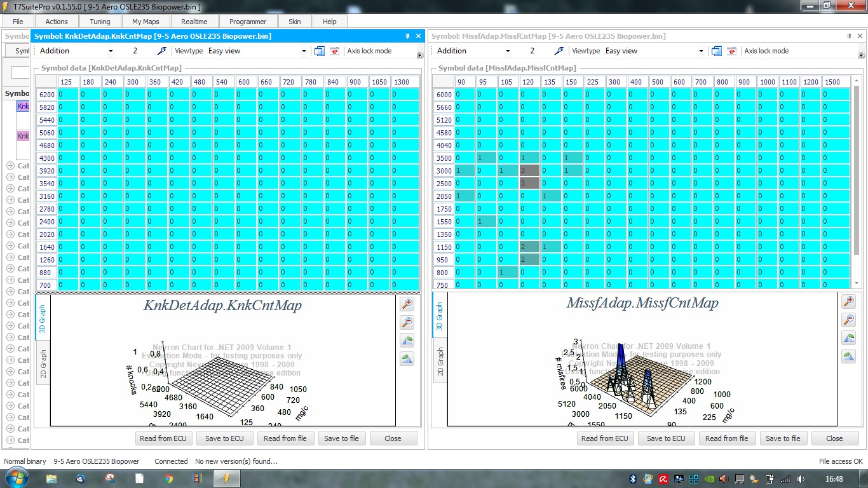Pin the KnkDetAdap.KnkCntMap panel
Image resolution: width=868 pixels, height=488 pixels.
tap(407, 36)
